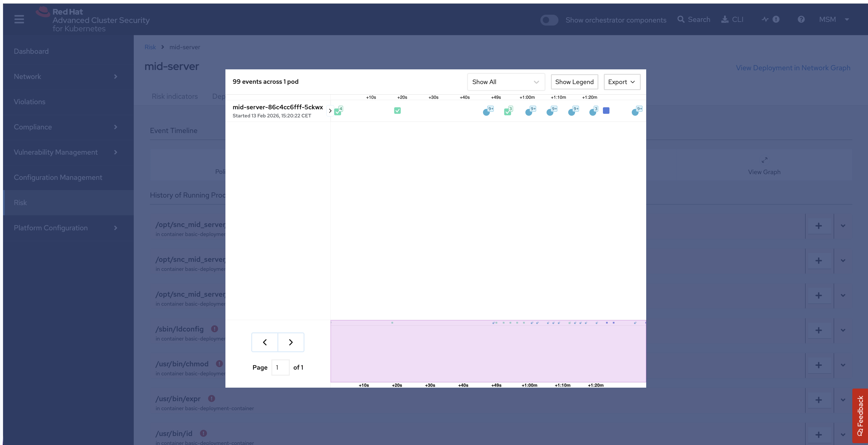Click the lone blue square event marker

pos(606,111)
